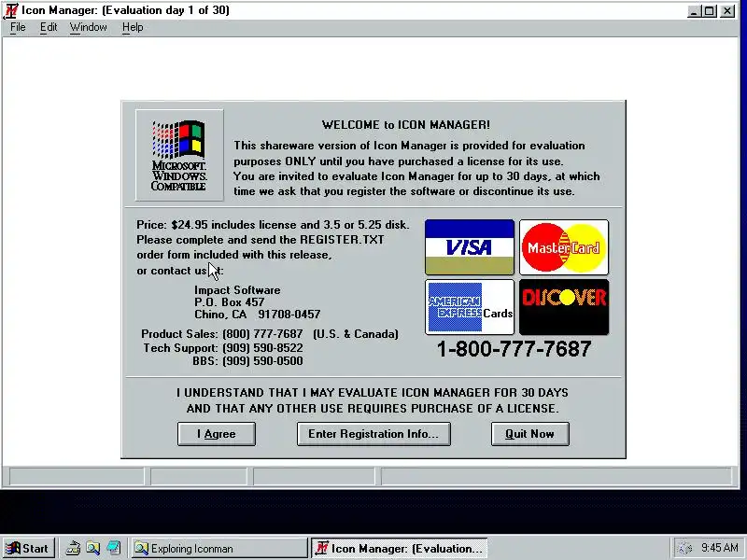Click the third quick launch taskbar icon
Image resolution: width=747 pixels, height=560 pixels.
point(114,548)
